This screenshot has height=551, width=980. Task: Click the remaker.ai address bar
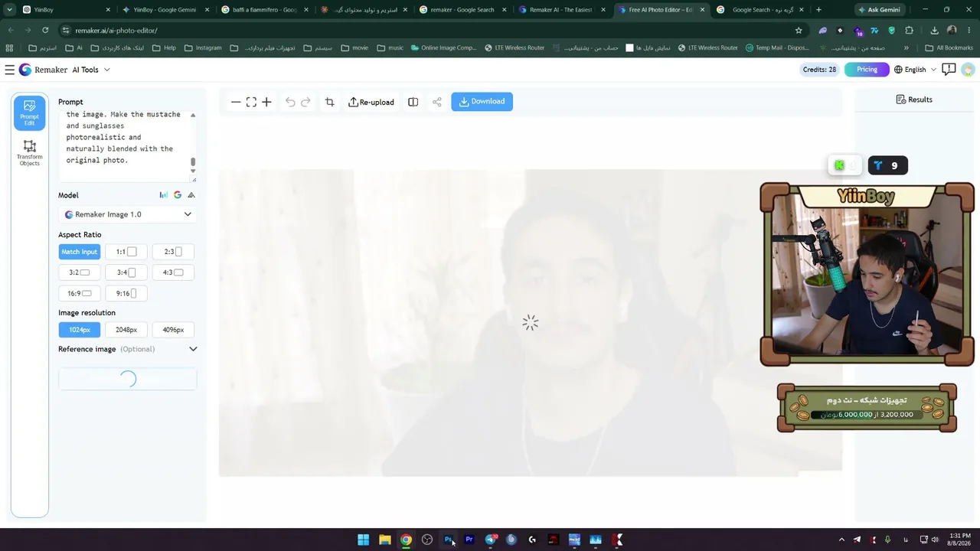point(429,31)
